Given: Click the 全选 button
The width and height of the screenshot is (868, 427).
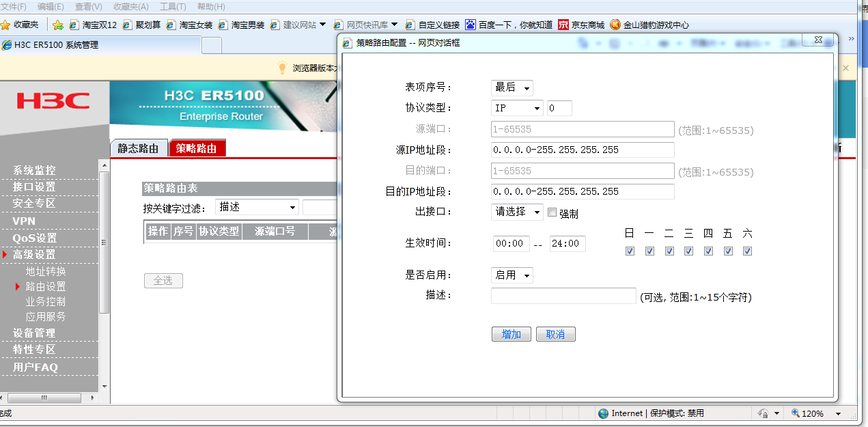Looking at the screenshot, I should click(x=163, y=281).
